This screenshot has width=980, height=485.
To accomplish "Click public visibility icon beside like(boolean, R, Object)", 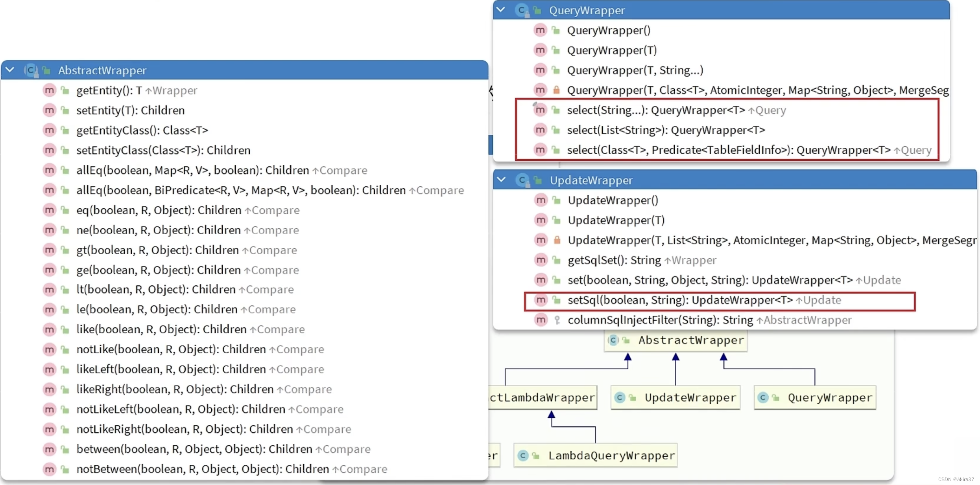I will tap(65, 329).
